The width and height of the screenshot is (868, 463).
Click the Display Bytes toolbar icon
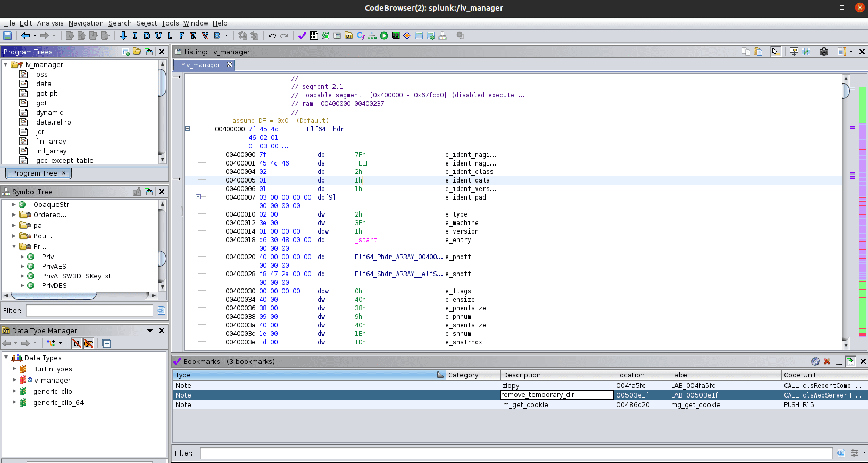tap(314, 36)
